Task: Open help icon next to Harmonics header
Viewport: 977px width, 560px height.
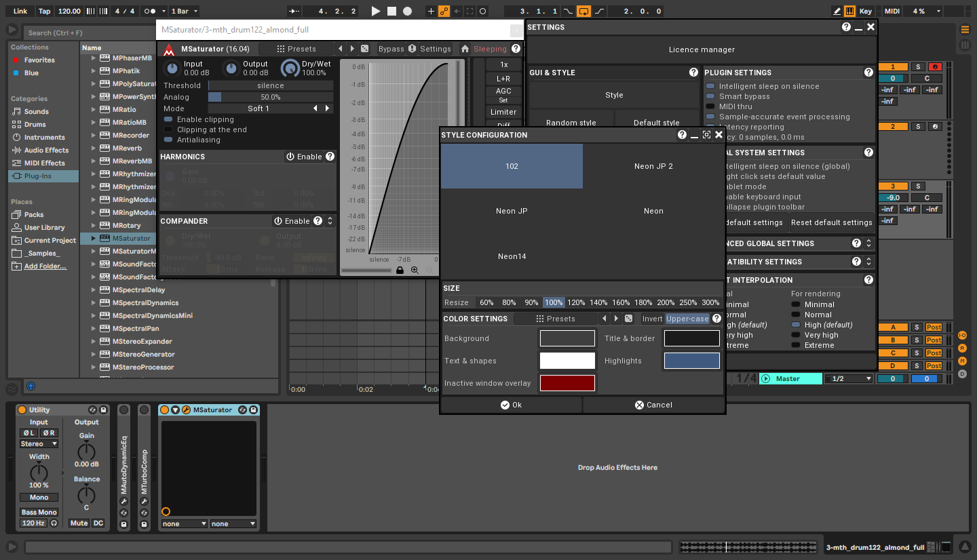Action: [x=330, y=157]
